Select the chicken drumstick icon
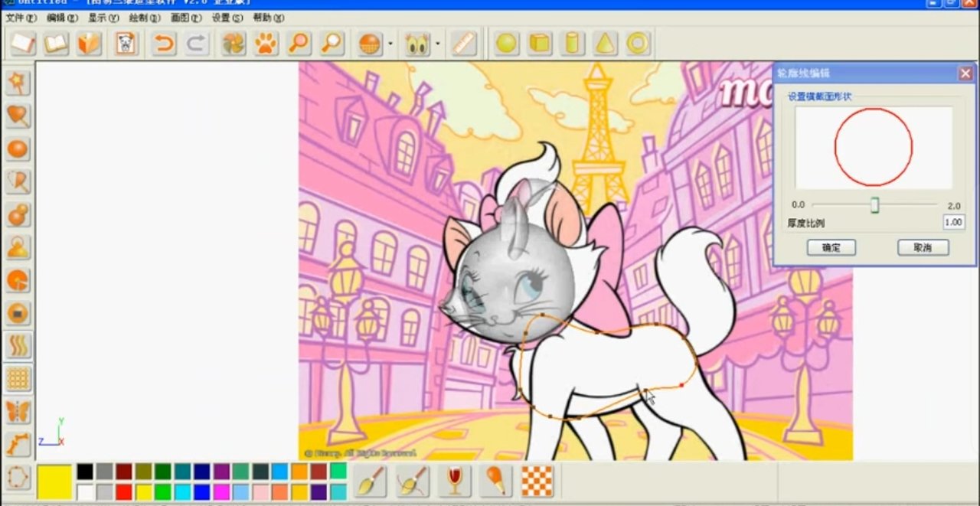Viewport: 980px width, 506px height. [x=495, y=481]
